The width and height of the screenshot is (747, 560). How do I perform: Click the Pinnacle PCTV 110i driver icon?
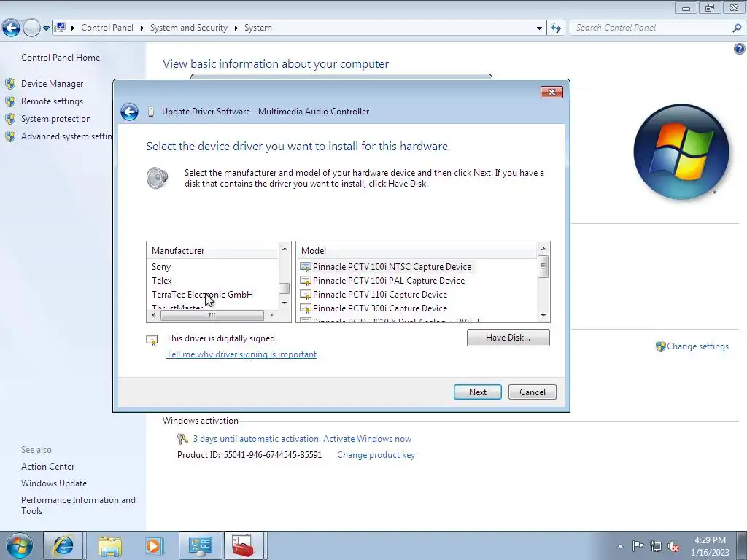(306, 295)
